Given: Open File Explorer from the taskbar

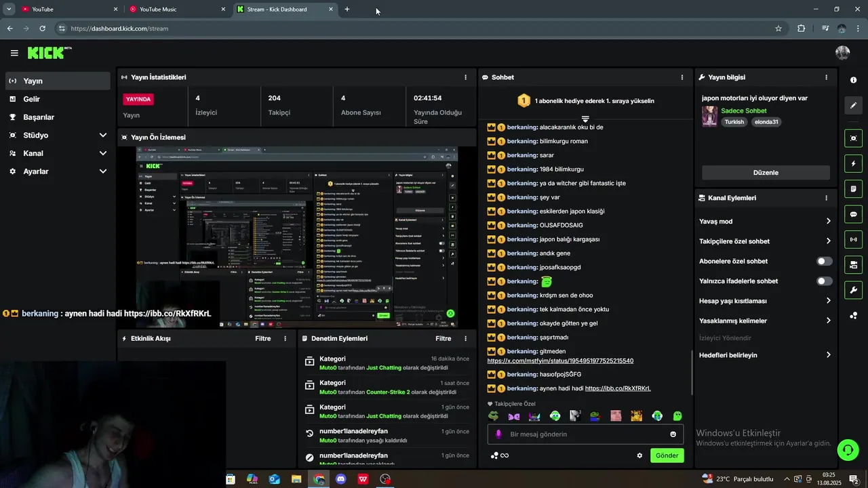Looking at the screenshot, I should click(x=296, y=479).
